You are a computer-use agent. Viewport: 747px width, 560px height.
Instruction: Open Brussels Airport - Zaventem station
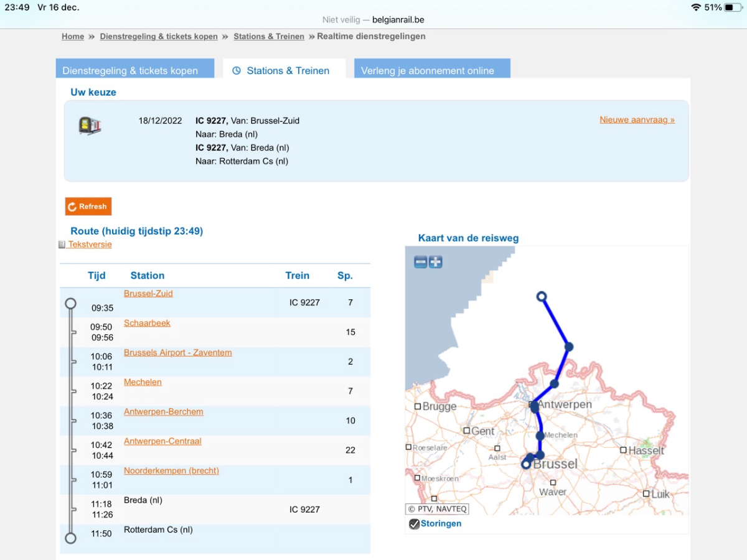point(177,353)
